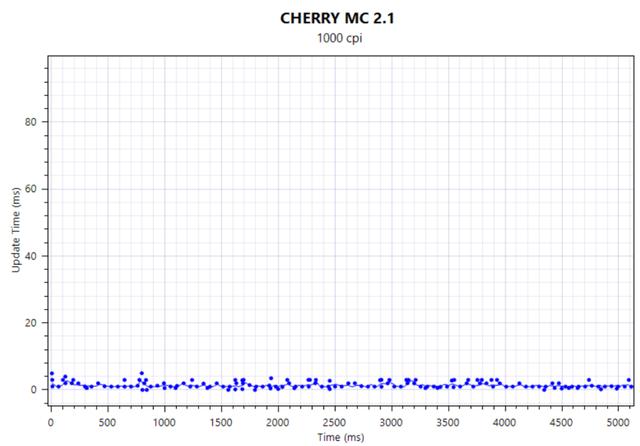Image resolution: width=640 pixels, height=446 pixels.
Task: Click the 20 y-axis tick label
Action: (x=31, y=323)
